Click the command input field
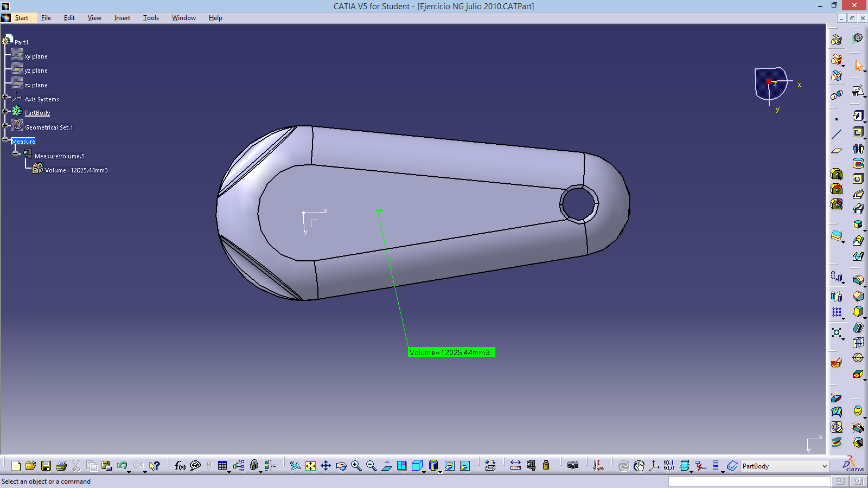The height and width of the screenshot is (488, 868). [x=749, y=481]
